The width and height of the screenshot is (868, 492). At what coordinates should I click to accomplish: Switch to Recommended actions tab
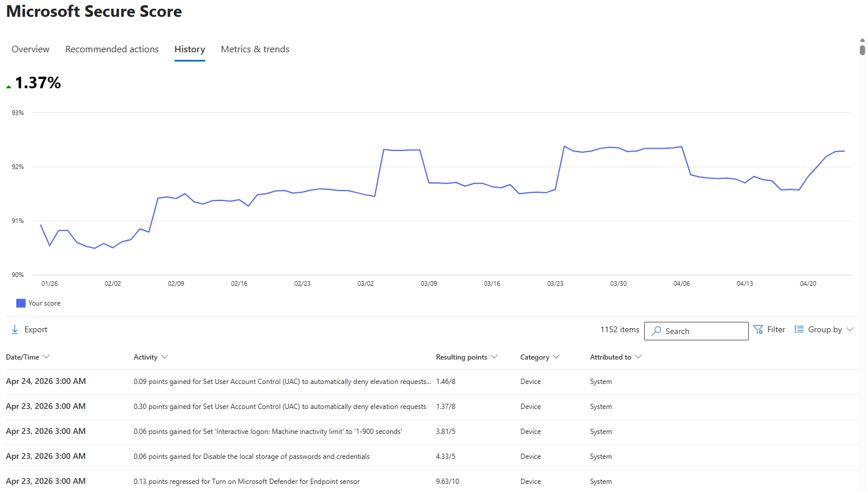[112, 49]
